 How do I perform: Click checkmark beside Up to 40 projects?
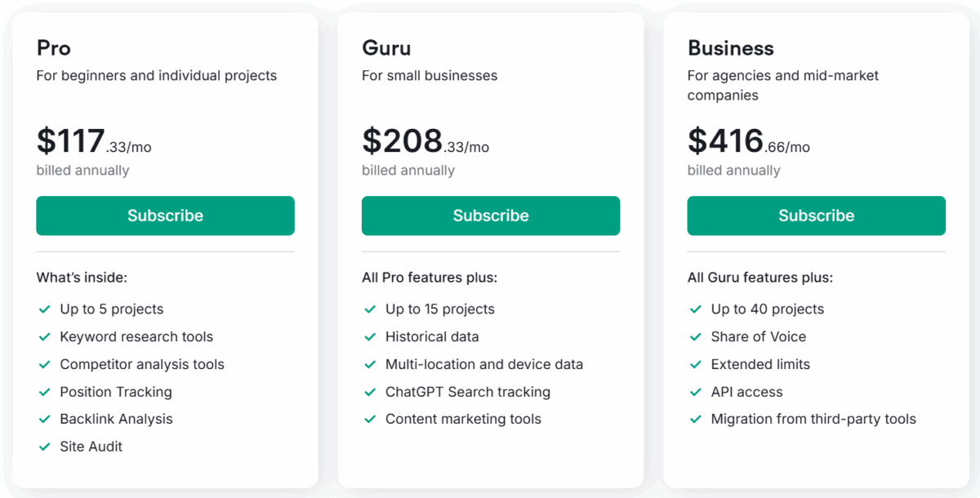pyautogui.click(x=696, y=309)
